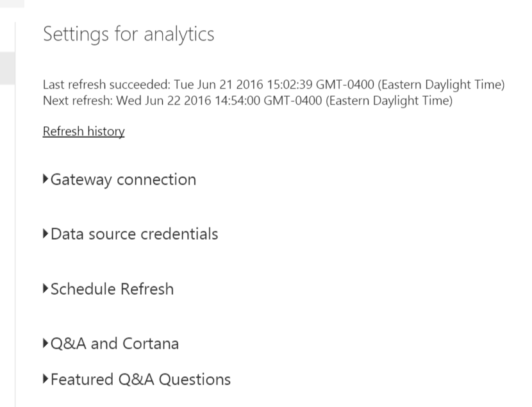Click the disclosure triangle beside Gateway connection

coord(46,179)
